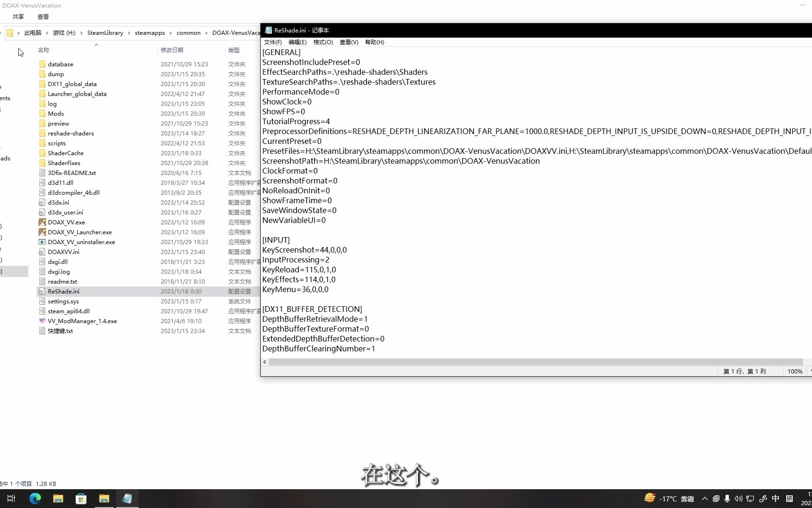
Task: Show hidden system tray icons
Action: (704, 499)
